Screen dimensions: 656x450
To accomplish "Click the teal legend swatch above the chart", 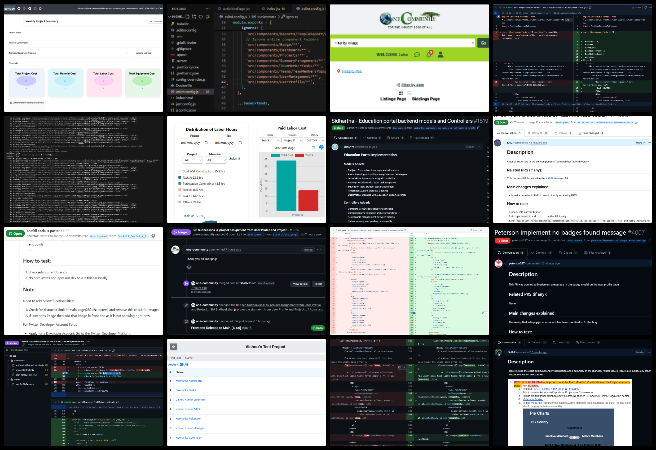I will pyautogui.click(x=275, y=155).
